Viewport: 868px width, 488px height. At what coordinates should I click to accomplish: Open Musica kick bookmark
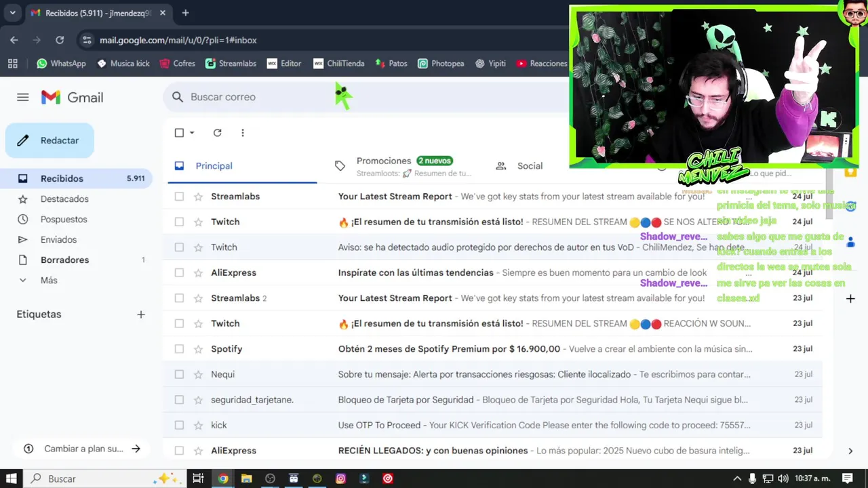tap(123, 63)
